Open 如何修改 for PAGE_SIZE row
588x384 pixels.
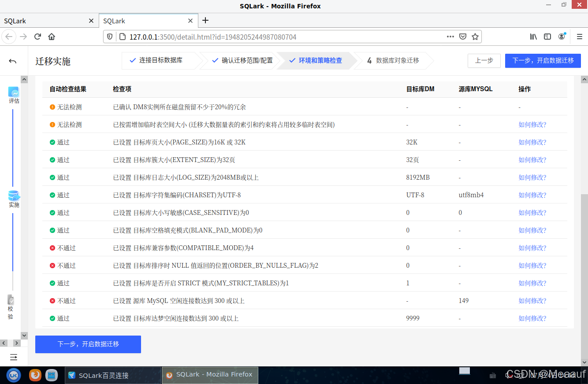[532, 142]
